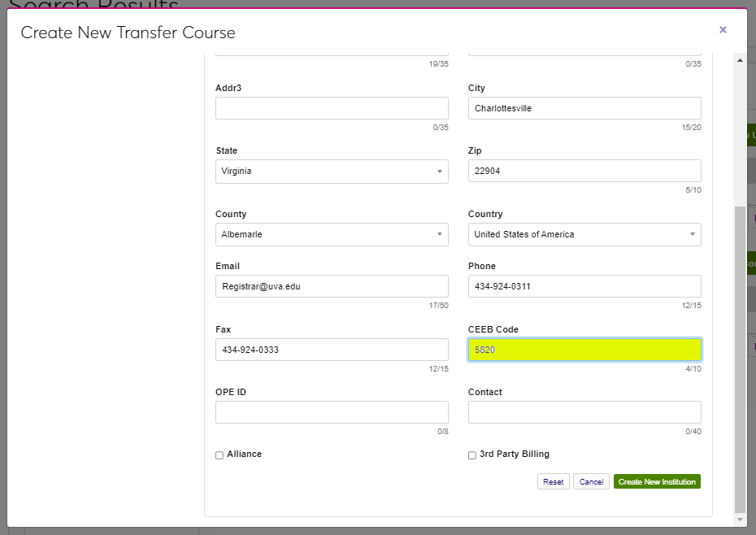Click the OPE ID input field
Viewport: 756px width, 535px height.
(x=332, y=412)
